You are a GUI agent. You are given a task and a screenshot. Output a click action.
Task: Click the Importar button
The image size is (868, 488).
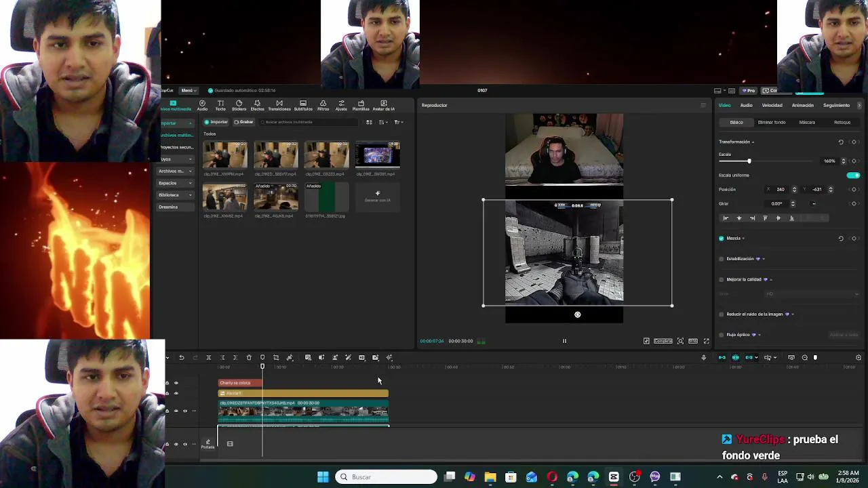[216, 122]
